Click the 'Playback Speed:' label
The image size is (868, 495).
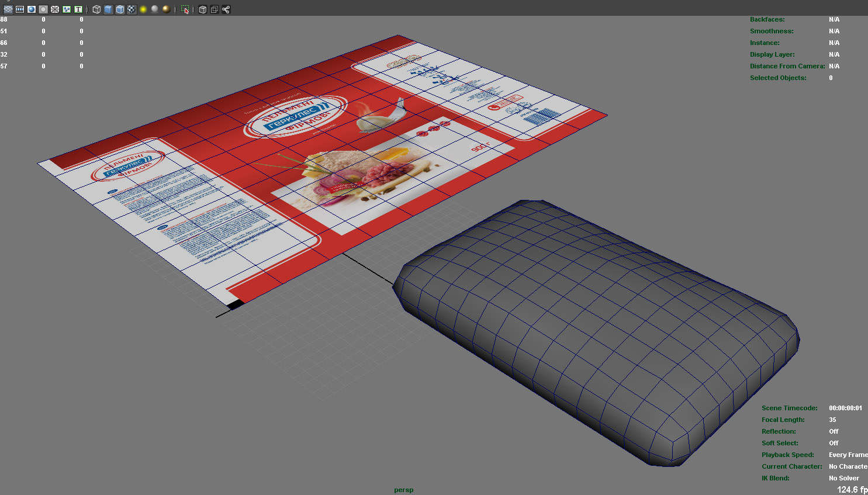[x=788, y=455]
